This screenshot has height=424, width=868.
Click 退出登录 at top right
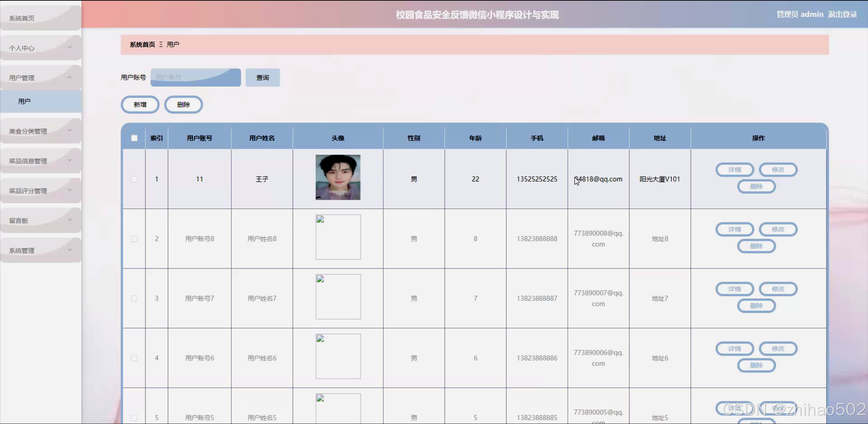[843, 15]
